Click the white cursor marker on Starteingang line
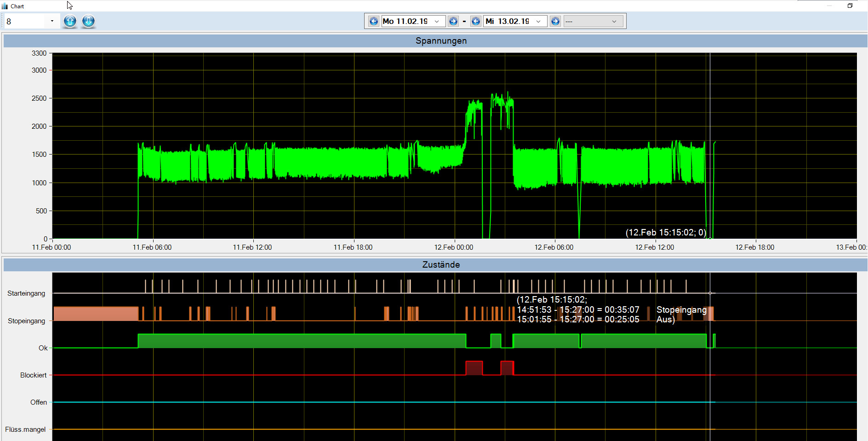Image resolution: width=868 pixels, height=441 pixels. coord(710,293)
